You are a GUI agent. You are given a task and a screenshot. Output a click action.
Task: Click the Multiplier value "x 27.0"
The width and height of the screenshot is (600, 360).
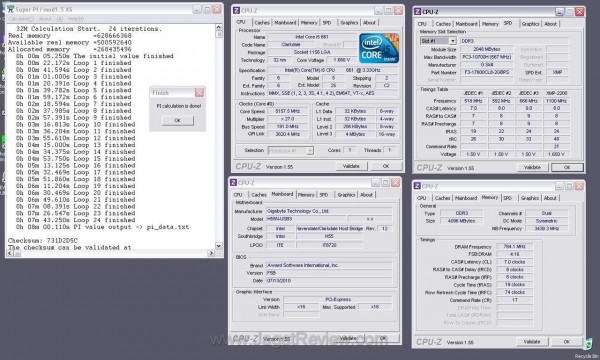coord(289,119)
